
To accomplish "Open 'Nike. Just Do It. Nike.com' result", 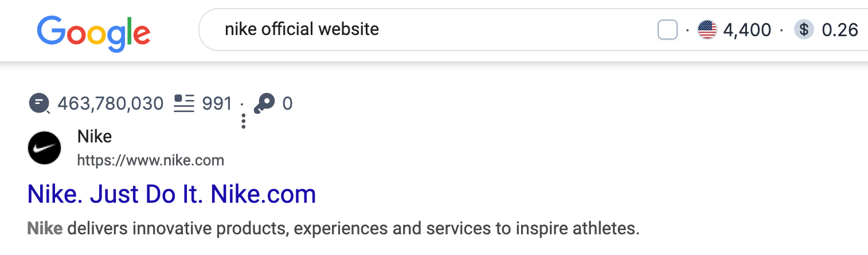I will tap(171, 194).
